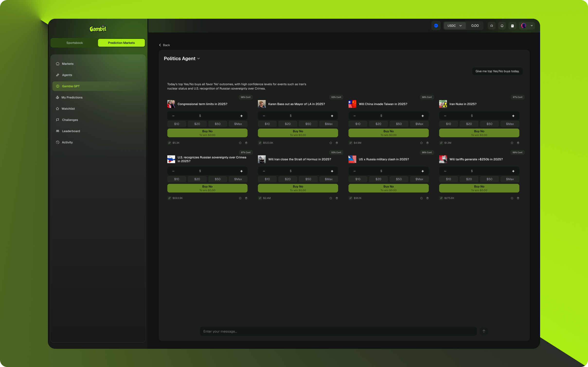Select the Prediction Markets tab
Screen dimensions: 588x367
[x=121, y=43]
